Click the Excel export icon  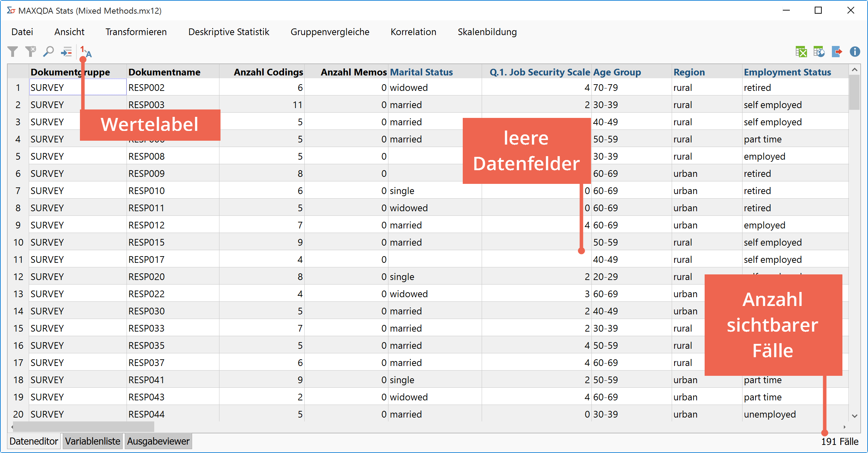pos(801,52)
